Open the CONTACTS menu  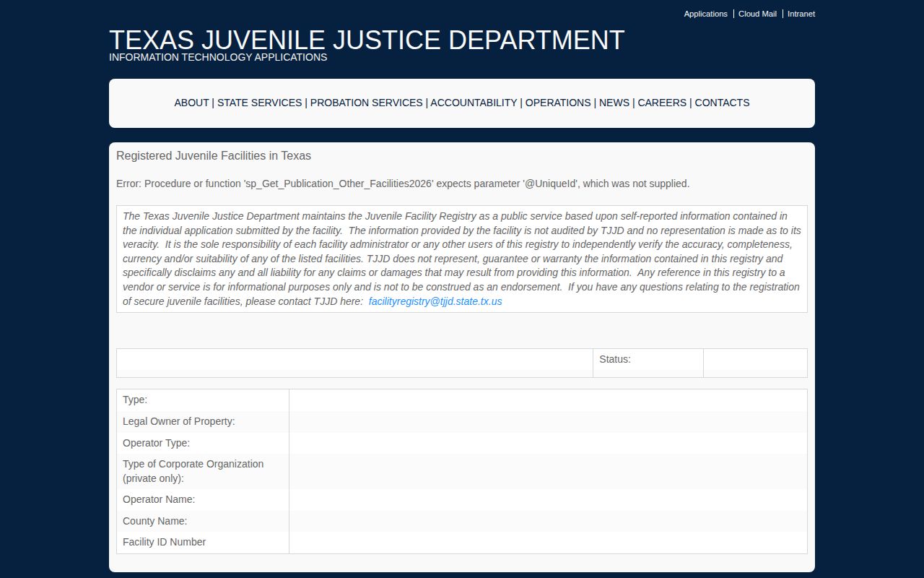tap(722, 103)
